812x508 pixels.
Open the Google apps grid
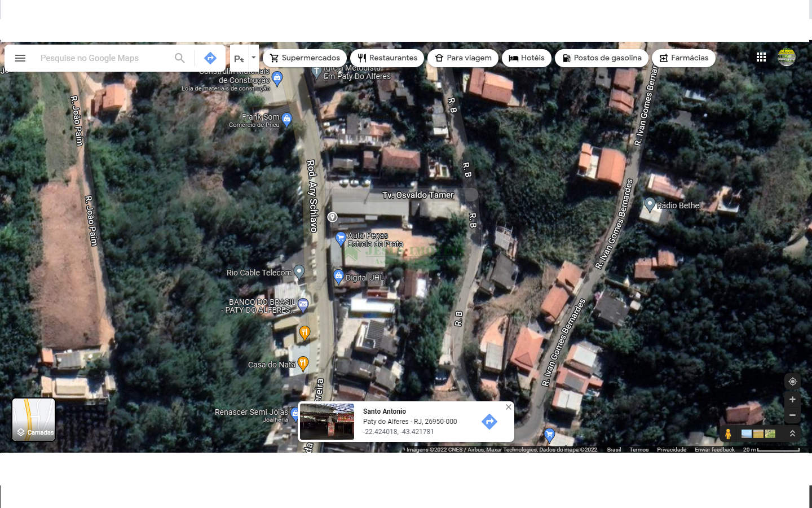pos(761,57)
